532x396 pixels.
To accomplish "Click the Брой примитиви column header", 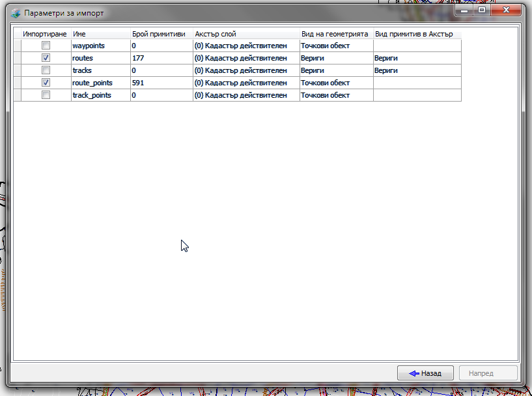I will click(161, 34).
